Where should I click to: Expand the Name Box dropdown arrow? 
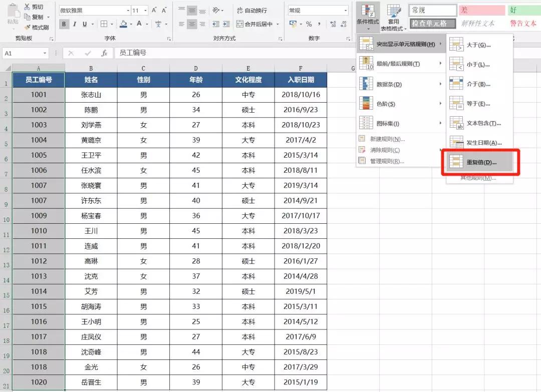(45, 53)
